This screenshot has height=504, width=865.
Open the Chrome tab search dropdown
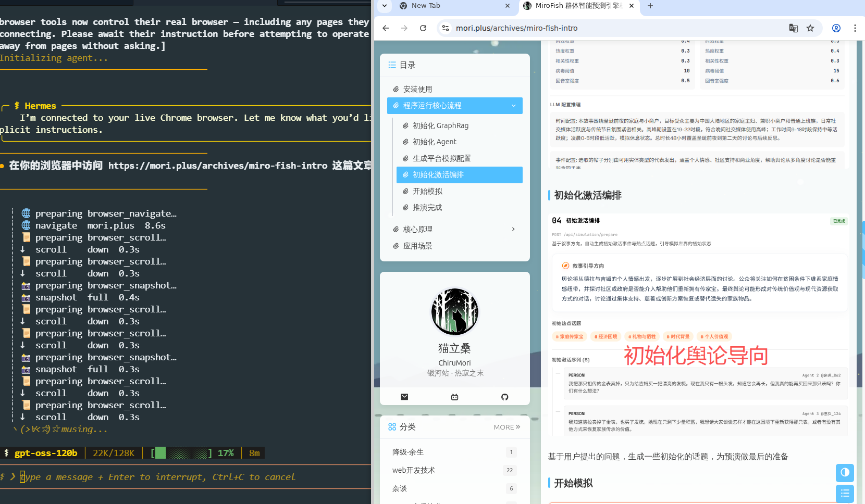(x=384, y=6)
